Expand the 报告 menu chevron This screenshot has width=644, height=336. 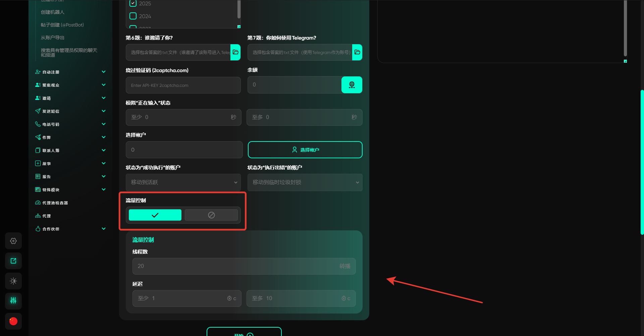coord(104,176)
